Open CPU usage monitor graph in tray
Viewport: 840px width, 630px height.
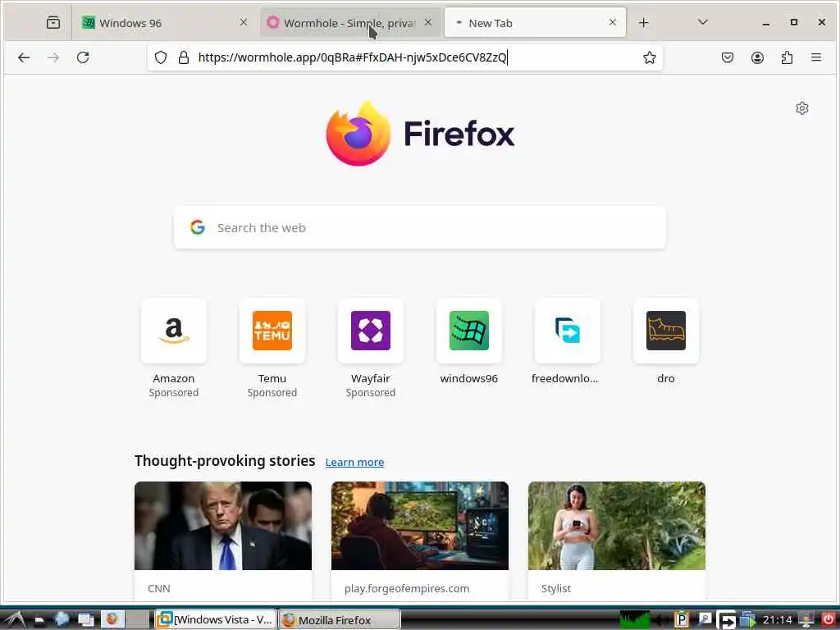[x=635, y=620]
